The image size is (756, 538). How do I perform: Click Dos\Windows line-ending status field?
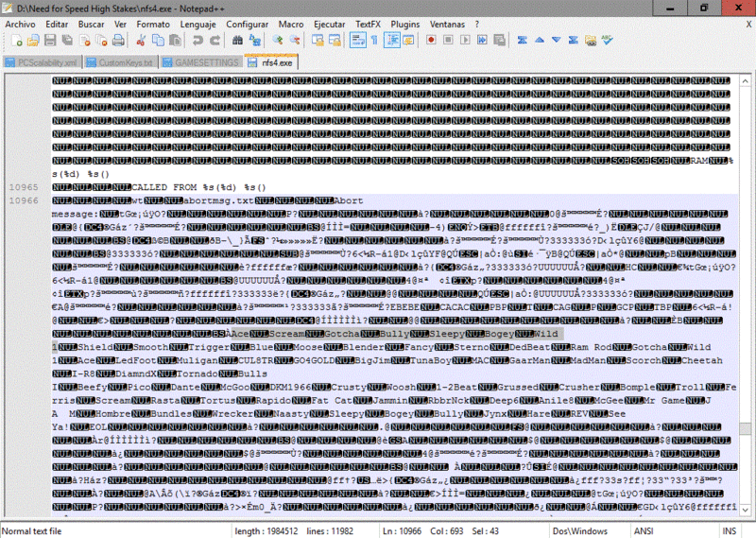tap(580, 530)
